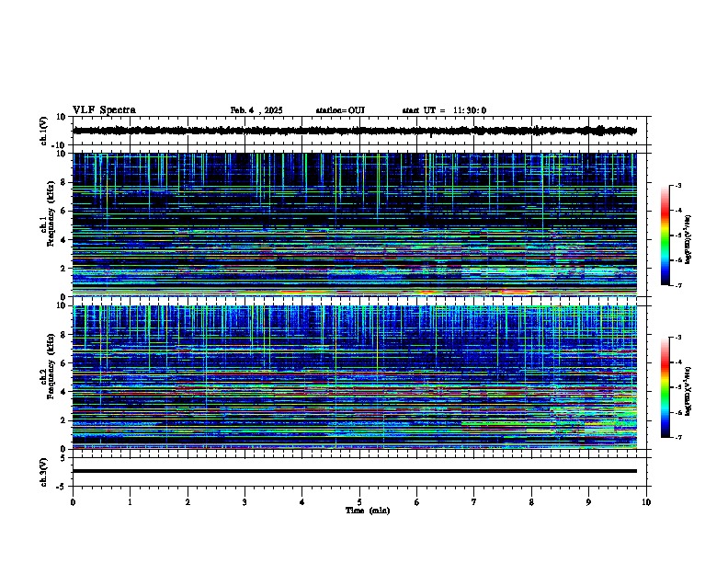Click the "ch.1(V)" waveform axis label
Screen dimensions: 728x563
tap(43, 131)
